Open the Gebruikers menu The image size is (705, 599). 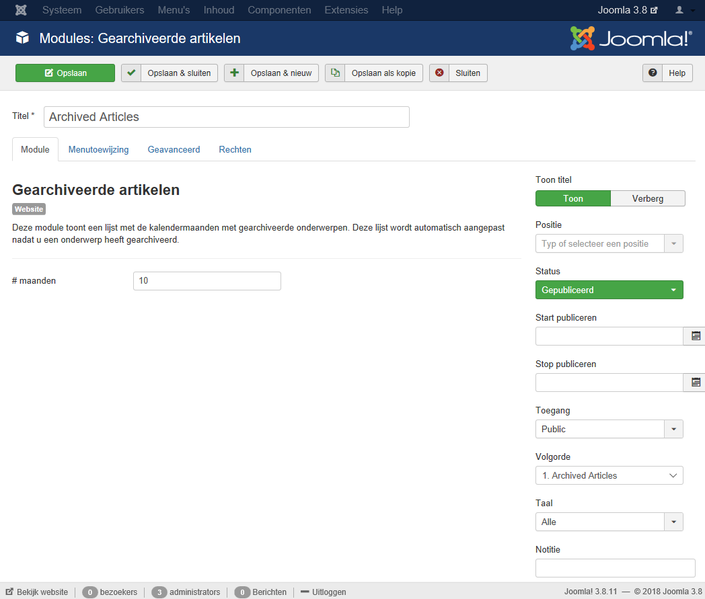[x=120, y=10]
